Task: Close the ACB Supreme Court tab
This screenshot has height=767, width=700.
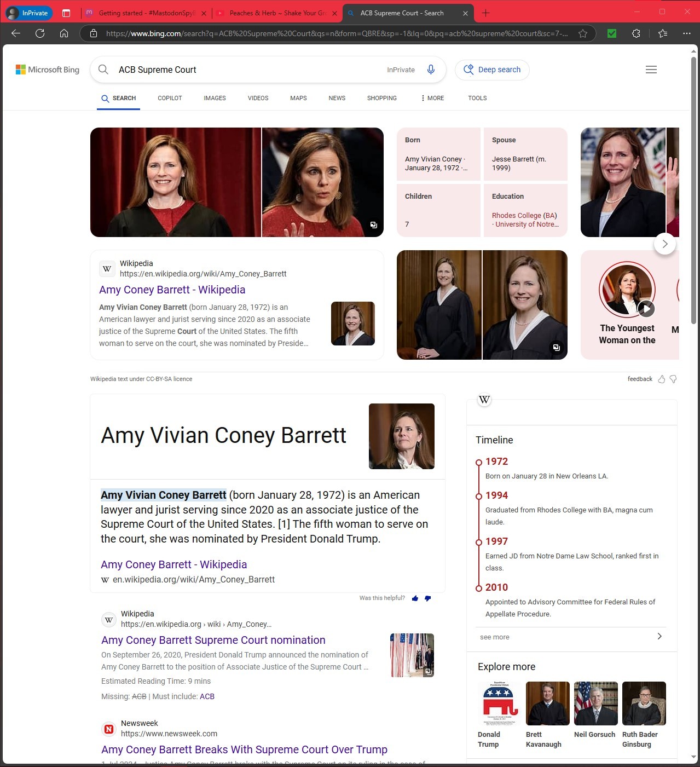Action: 465,13
